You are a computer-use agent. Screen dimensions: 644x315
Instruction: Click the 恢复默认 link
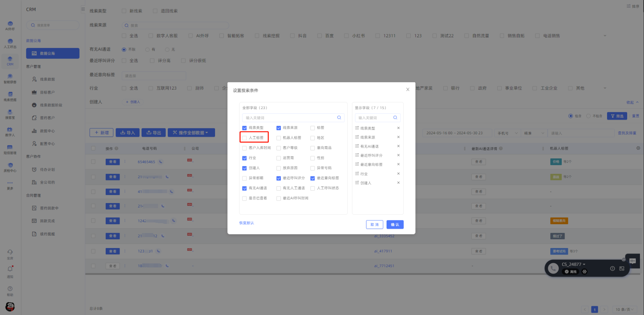coord(246,223)
